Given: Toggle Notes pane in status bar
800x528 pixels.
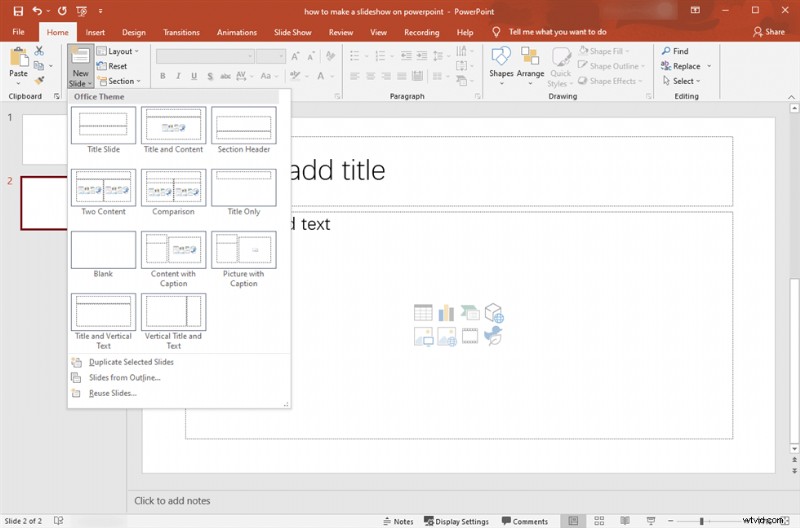Looking at the screenshot, I should [x=397, y=521].
